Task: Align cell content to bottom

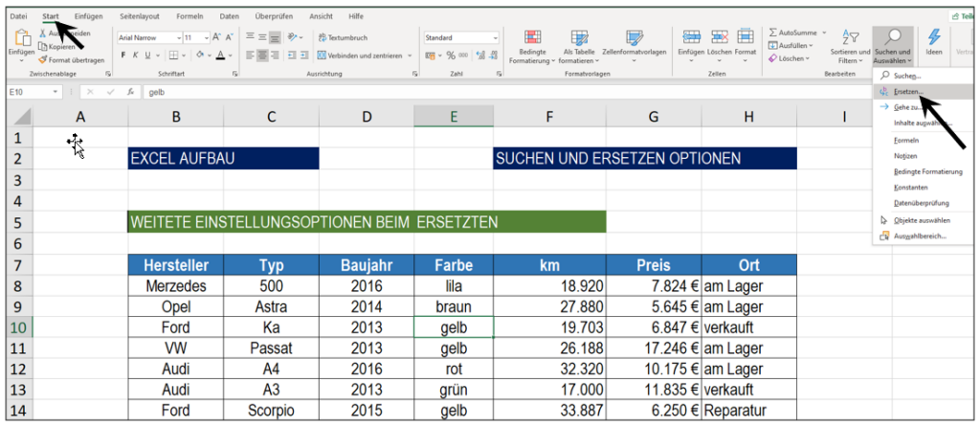Action: [275, 37]
